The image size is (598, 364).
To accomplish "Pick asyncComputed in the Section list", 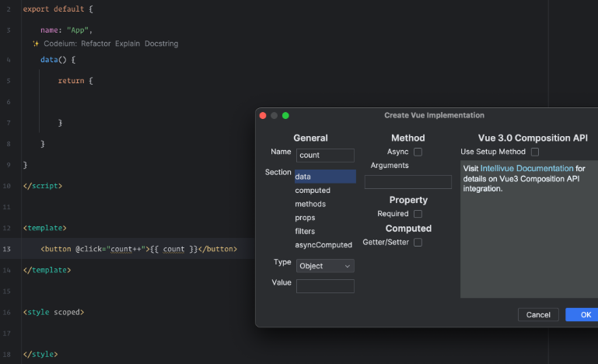I will point(325,245).
